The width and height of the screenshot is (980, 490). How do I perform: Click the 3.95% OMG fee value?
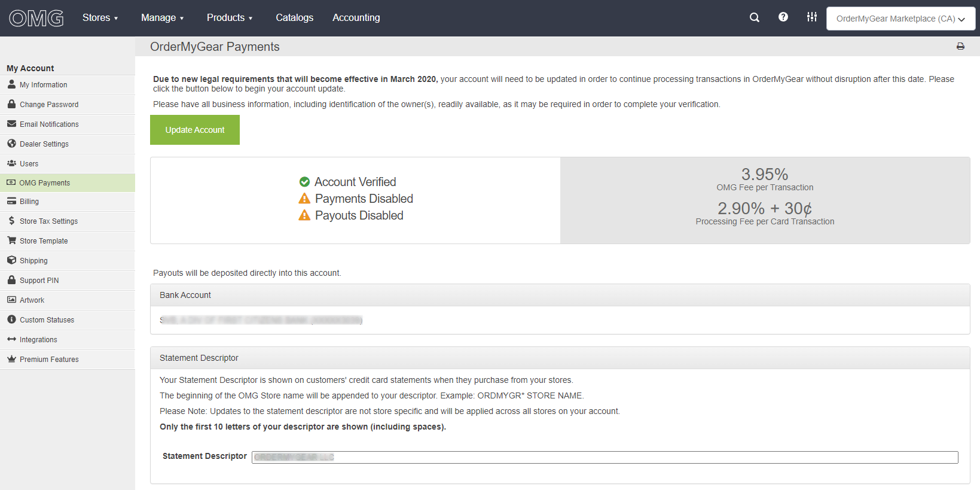point(765,174)
